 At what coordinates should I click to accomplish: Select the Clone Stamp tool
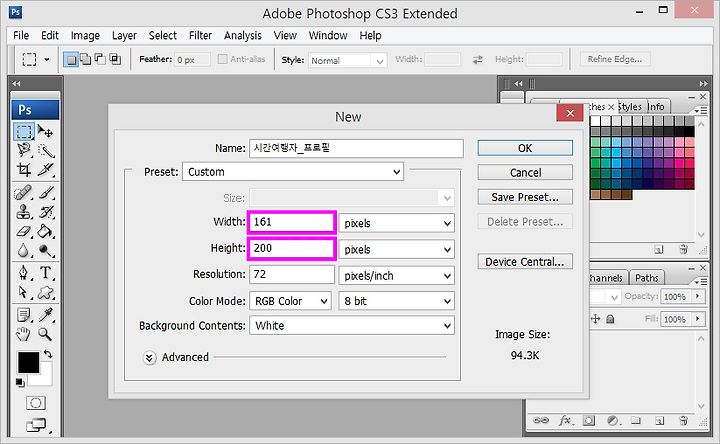point(23,212)
